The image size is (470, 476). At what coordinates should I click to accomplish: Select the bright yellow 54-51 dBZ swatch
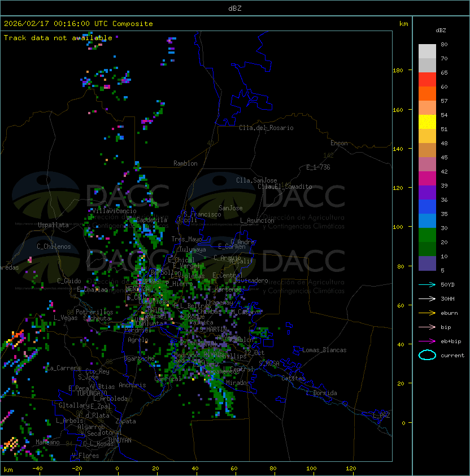tap(427, 122)
